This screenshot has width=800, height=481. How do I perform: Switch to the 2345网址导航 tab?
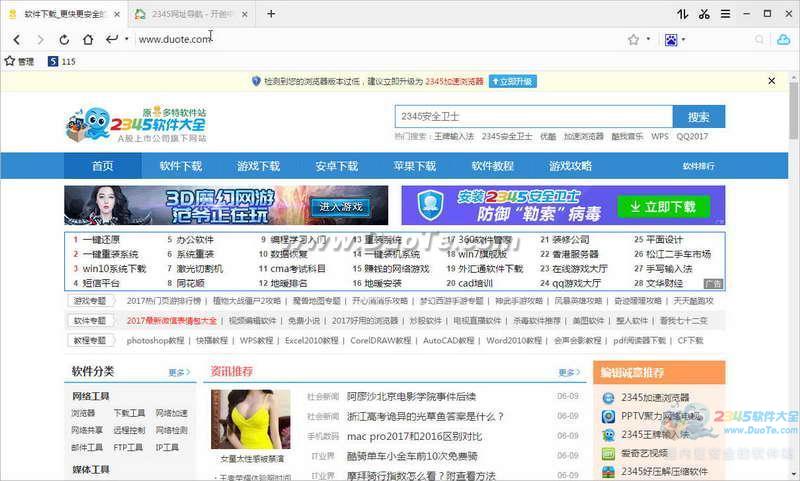[x=188, y=14]
